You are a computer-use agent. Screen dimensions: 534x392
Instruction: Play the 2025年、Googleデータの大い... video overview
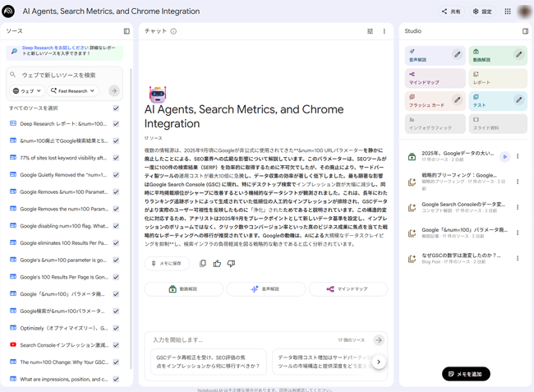[x=504, y=157]
